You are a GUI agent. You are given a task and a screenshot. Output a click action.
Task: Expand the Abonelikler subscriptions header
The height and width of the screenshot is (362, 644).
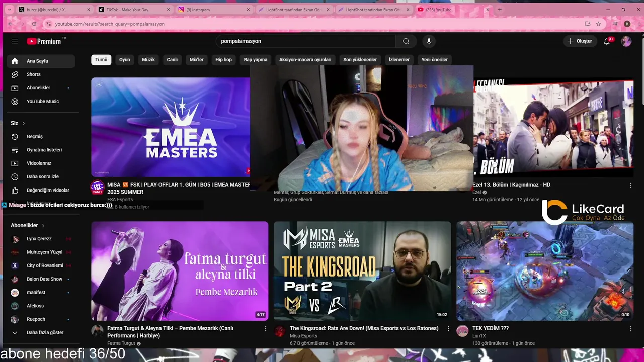click(x=28, y=225)
